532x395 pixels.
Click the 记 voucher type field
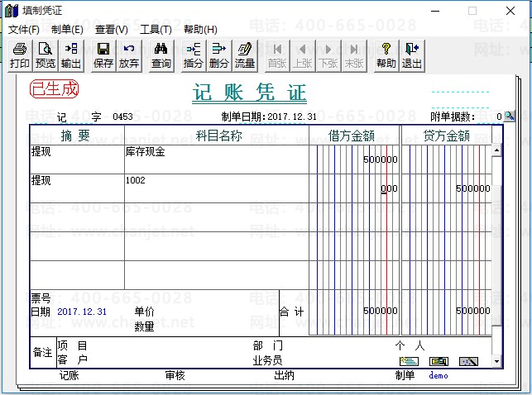point(61,117)
